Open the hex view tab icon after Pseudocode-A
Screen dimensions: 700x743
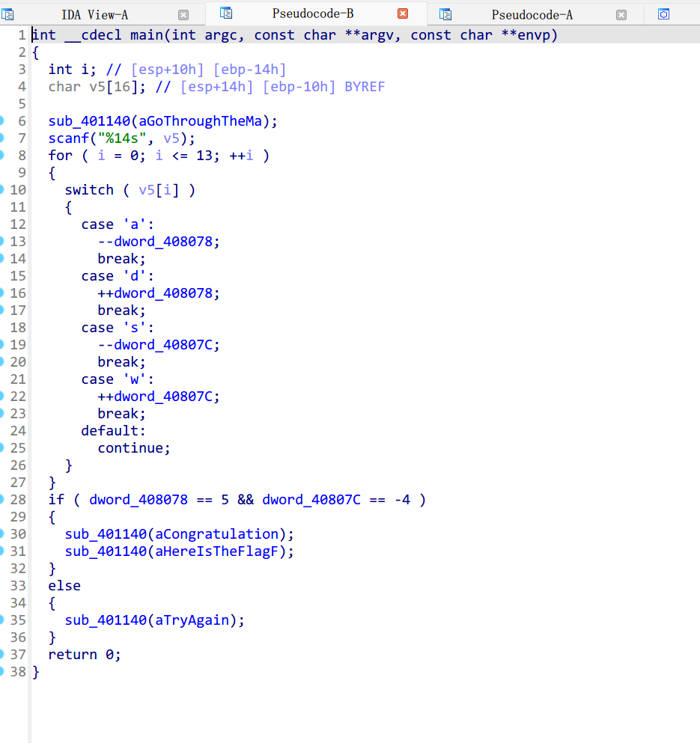664,14
